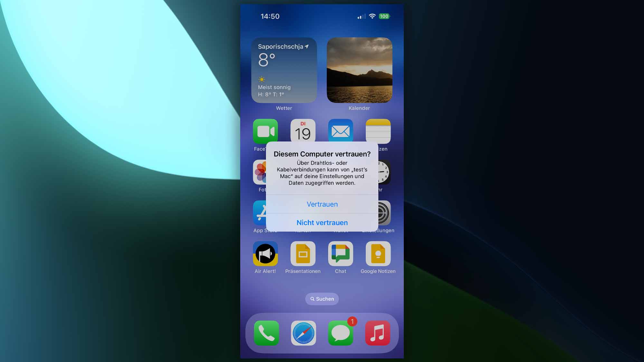Tap Suchen to open search
644x362 pixels.
tap(322, 299)
